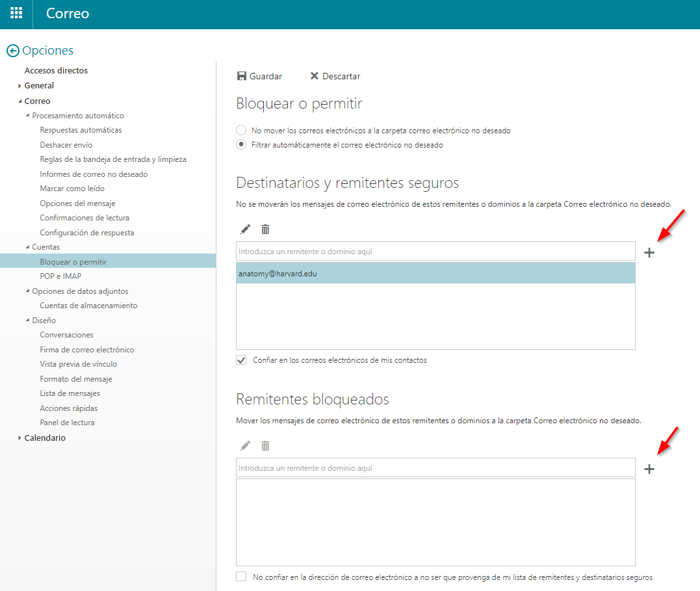The image size is (700, 591).
Task: Click the Opciones heading link
Action: tap(47, 51)
